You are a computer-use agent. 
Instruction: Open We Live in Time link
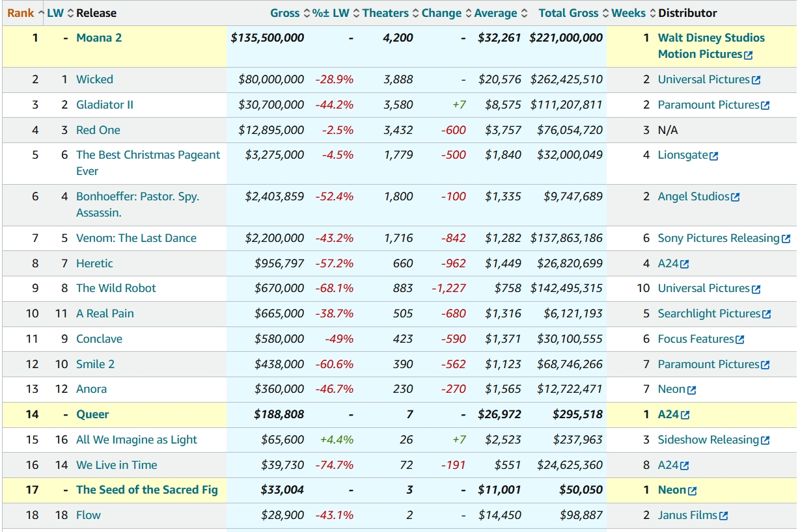tap(117, 465)
